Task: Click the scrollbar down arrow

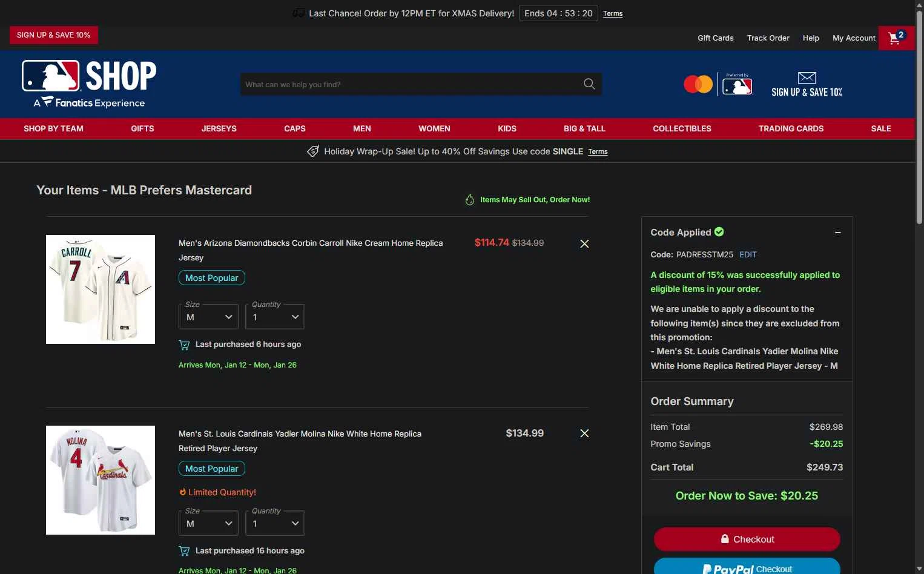Action: [x=919, y=569]
